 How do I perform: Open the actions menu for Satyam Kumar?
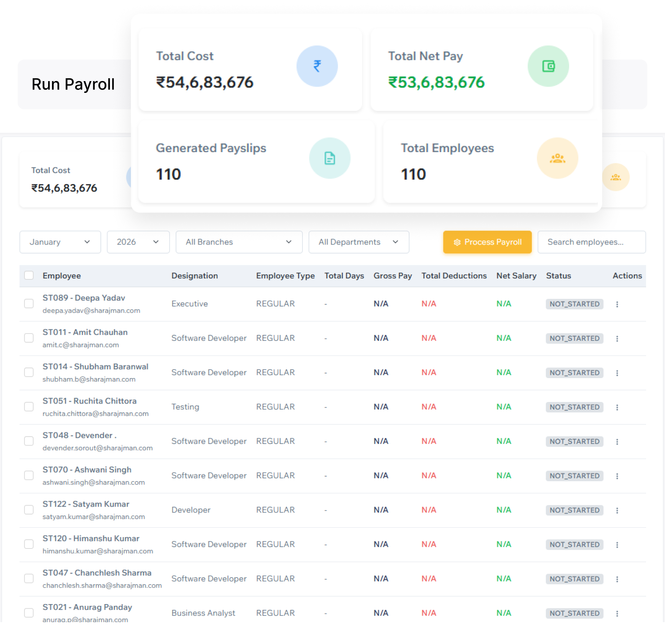click(x=617, y=510)
